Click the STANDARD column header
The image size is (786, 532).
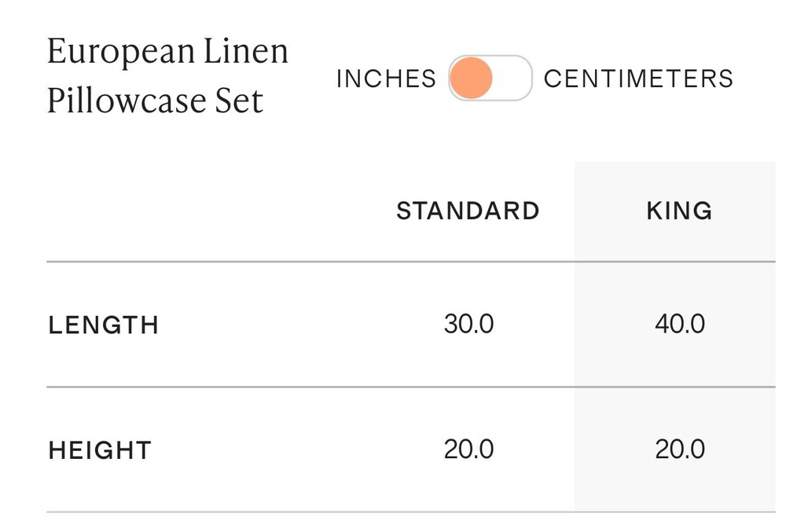tap(468, 211)
